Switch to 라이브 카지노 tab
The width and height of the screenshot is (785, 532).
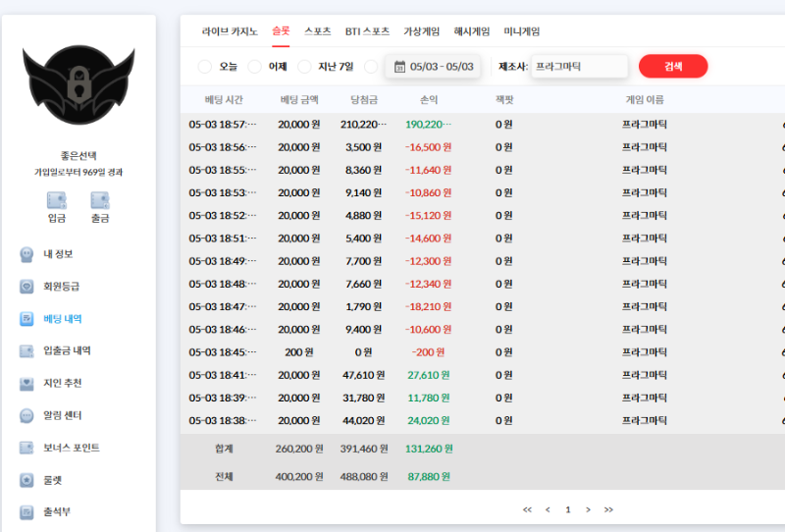click(230, 31)
